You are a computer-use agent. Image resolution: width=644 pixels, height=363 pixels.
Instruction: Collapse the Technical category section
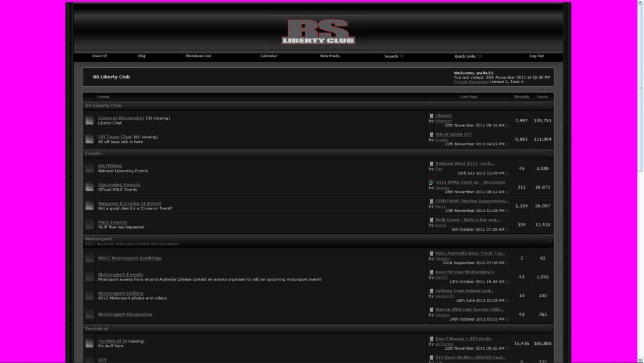click(x=549, y=328)
